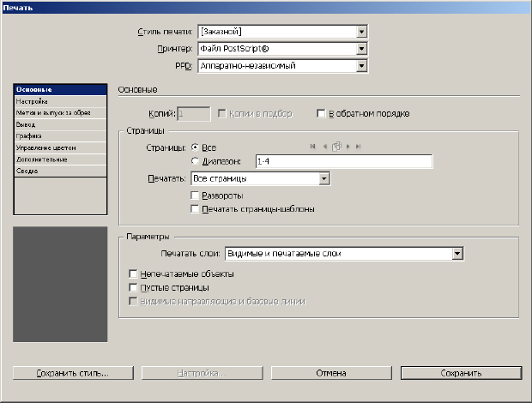Click previous page navigation arrow
This screenshot has width=532, height=403.
tap(324, 147)
